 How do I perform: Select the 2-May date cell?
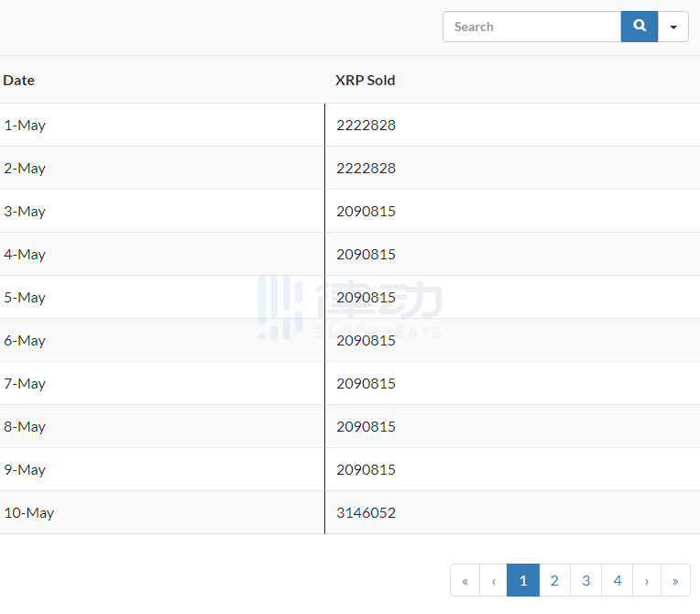click(162, 169)
